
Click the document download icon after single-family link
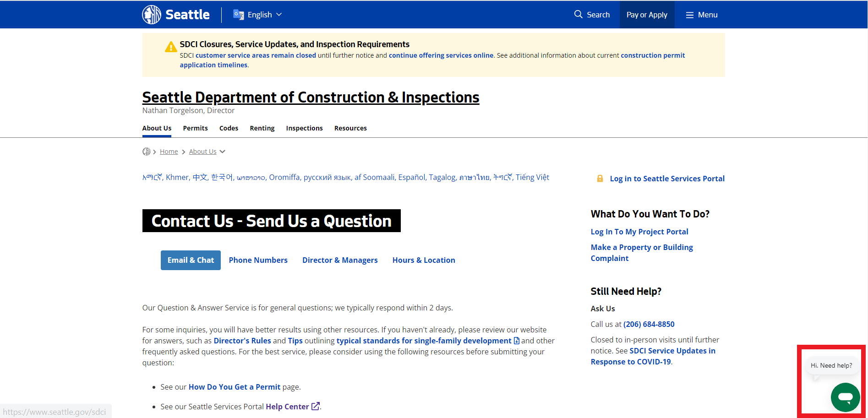click(517, 341)
